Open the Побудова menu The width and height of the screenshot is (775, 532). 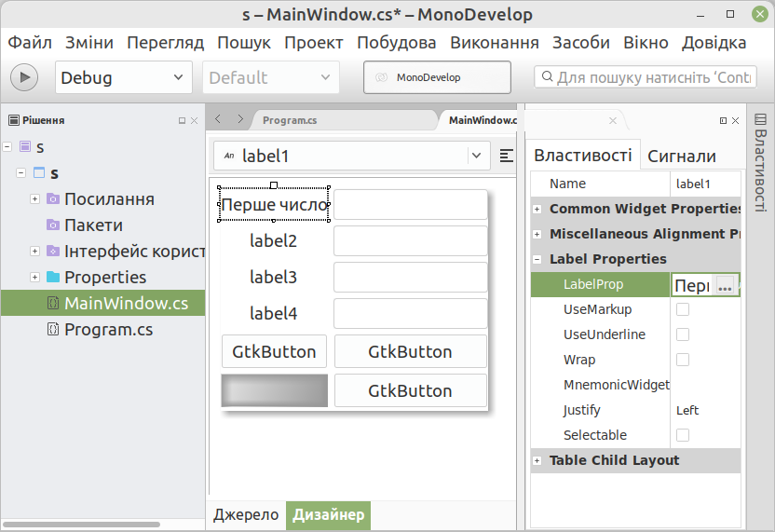click(397, 43)
